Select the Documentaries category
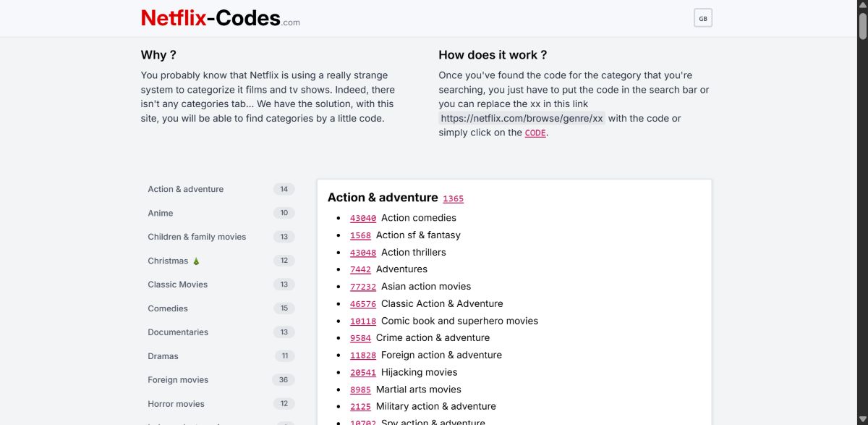The image size is (868, 425). tap(178, 332)
